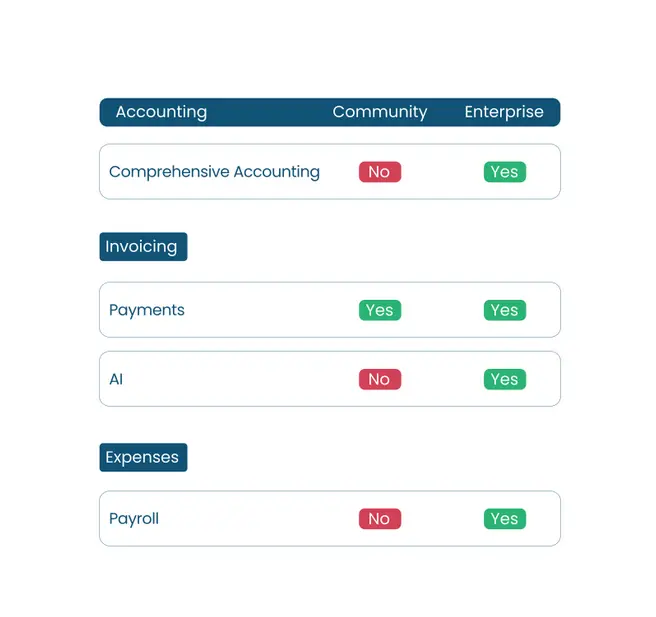Select the Payroll feature row card

pyautogui.click(x=330, y=519)
